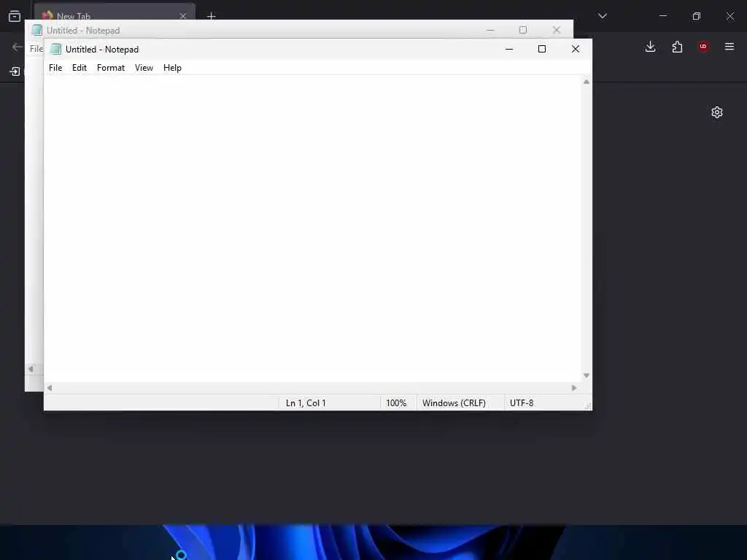Open the Edit menu in Notepad
Viewport: 747px width, 560px height.
coord(79,68)
